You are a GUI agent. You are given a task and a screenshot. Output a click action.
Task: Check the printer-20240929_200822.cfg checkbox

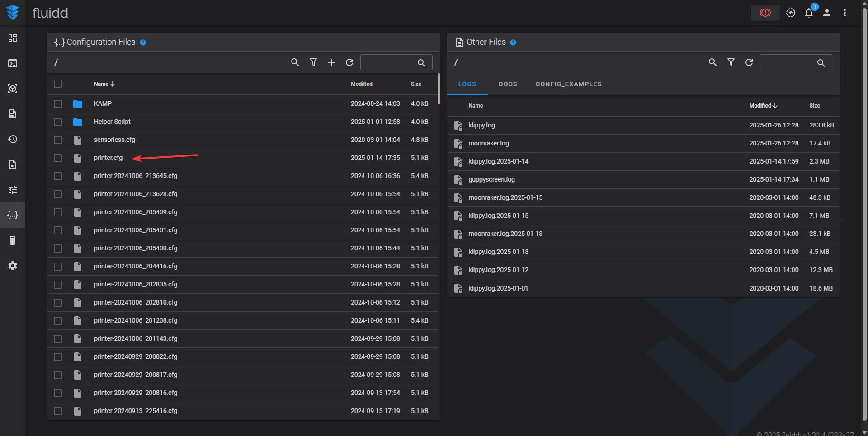point(58,357)
